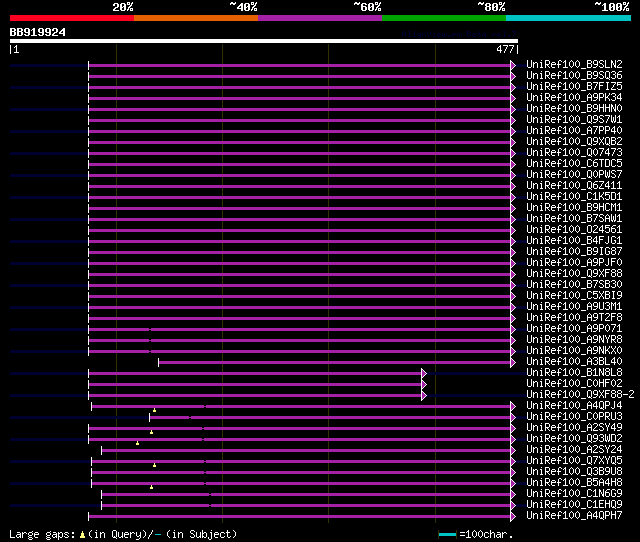Click the B9SLN2 alignment end arrowhead
This screenshot has width=640, height=542.
pos(513,65)
